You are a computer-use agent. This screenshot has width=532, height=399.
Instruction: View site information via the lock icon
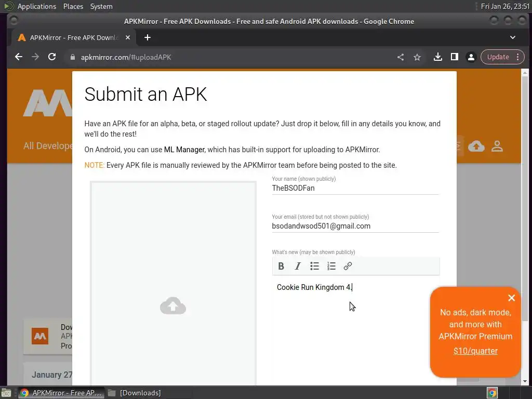[x=73, y=57]
